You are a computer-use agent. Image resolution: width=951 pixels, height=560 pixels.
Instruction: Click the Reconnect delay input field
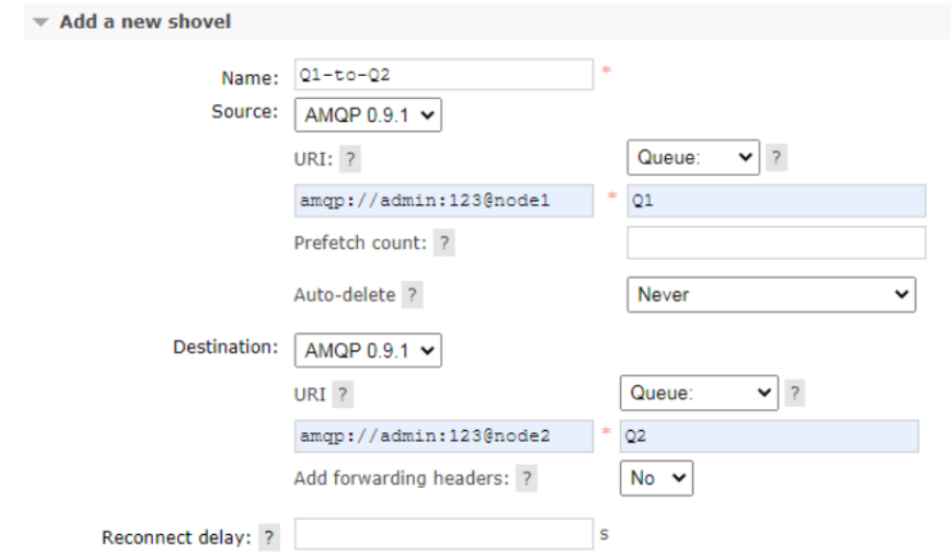point(443,534)
